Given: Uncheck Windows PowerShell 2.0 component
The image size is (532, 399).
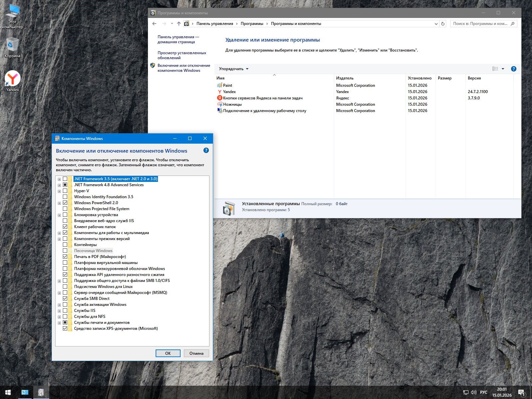Looking at the screenshot, I should coord(65,203).
